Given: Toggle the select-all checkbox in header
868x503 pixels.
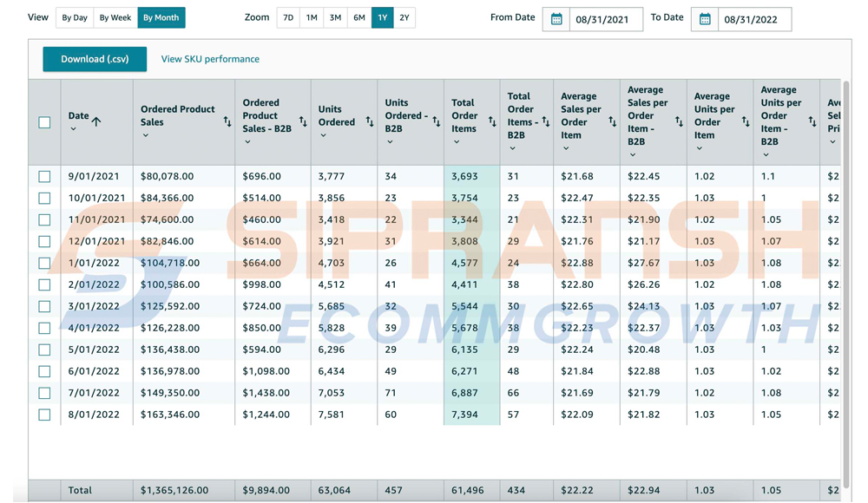Looking at the screenshot, I should (44, 122).
